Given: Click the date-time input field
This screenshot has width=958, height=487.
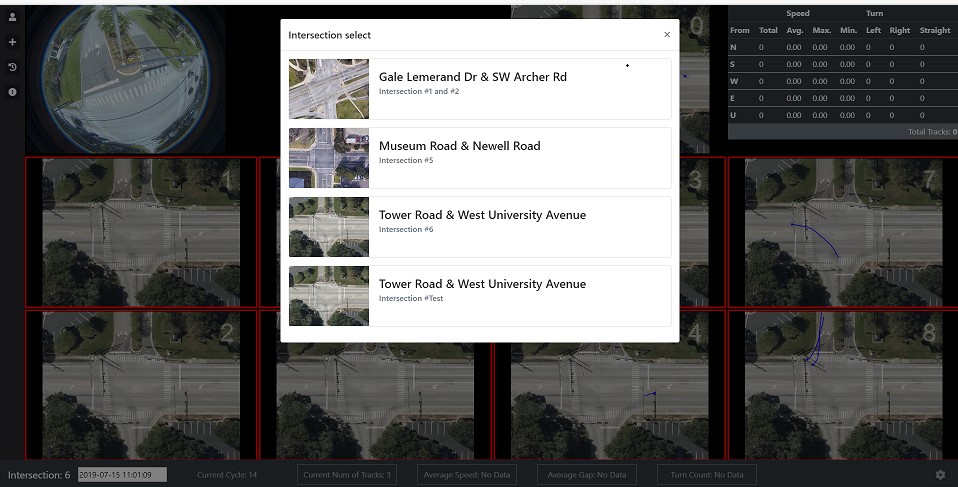Looking at the screenshot, I should 121,475.
